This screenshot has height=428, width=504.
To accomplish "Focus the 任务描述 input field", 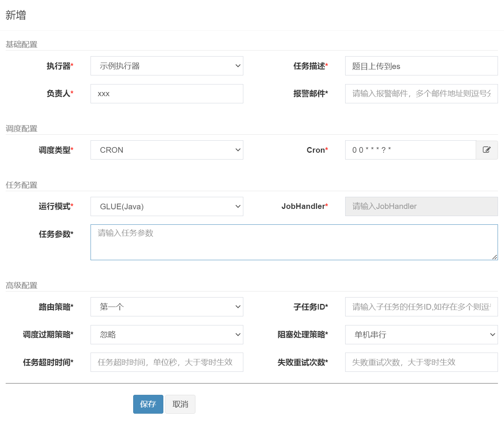I will 421,66.
